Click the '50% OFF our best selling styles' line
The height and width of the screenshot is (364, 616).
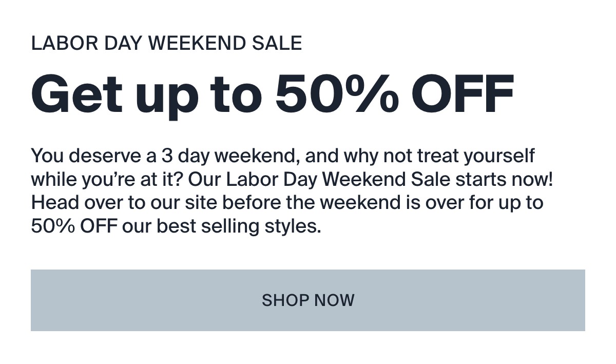[x=176, y=226]
